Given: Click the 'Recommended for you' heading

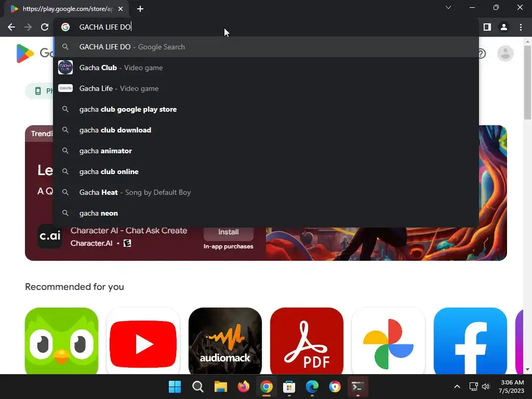Looking at the screenshot, I should click(75, 287).
